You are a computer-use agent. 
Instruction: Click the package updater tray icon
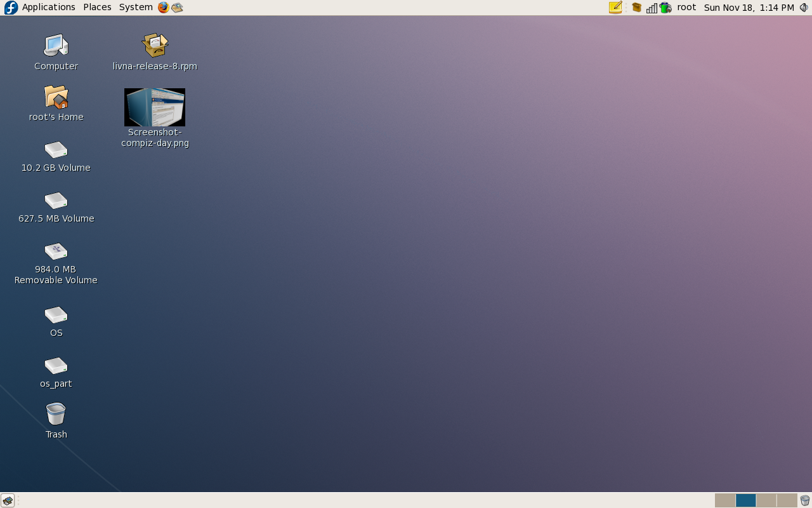[637, 8]
